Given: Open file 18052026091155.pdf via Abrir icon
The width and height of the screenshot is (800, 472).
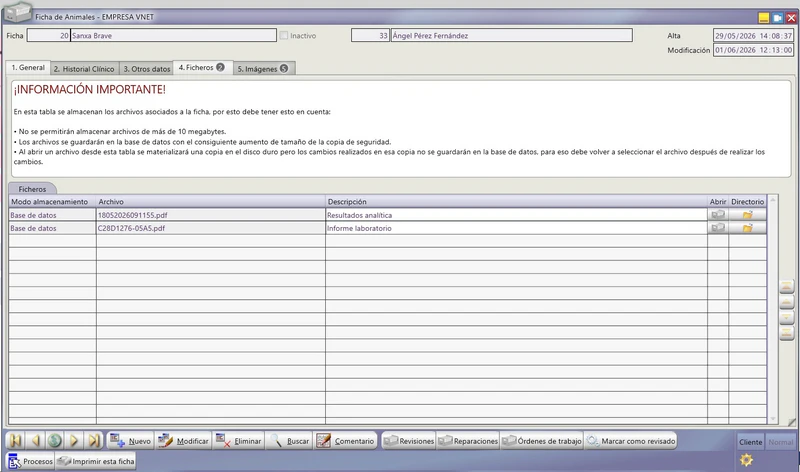Looking at the screenshot, I should 718,215.
